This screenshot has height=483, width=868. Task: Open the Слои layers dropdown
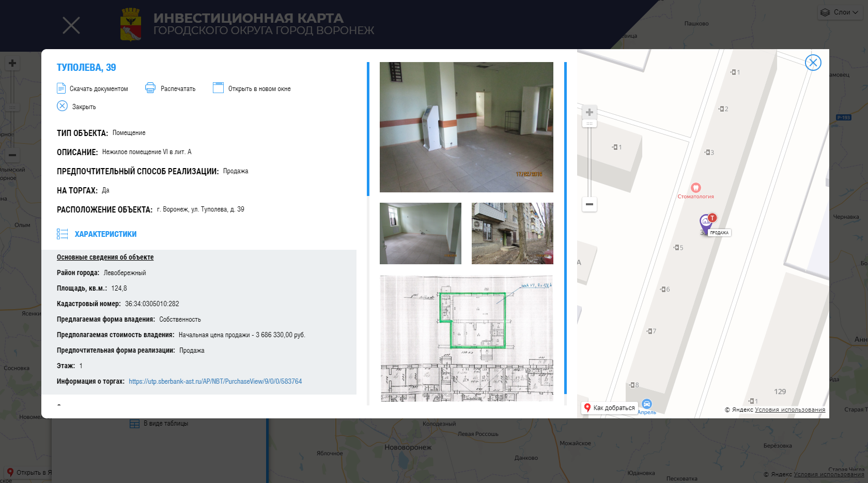click(840, 12)
